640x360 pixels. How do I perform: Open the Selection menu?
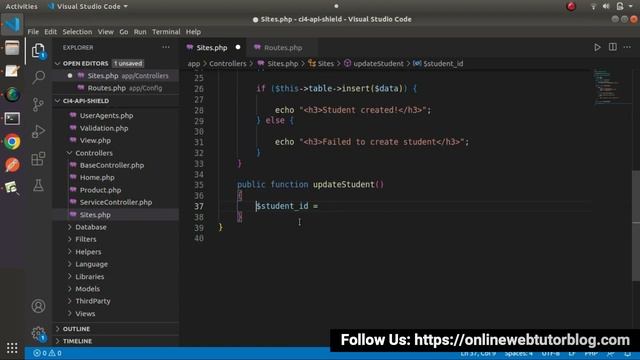pos(77,32)
